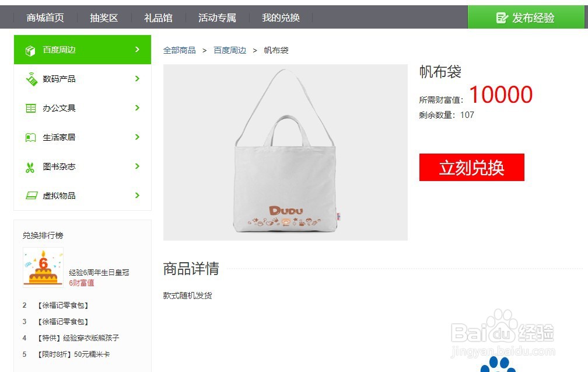The width and height of the screenshot is (588, 372).
Task: Click the 办公文具 list icon
Action: pyautogui.click(x=31, y=108)
